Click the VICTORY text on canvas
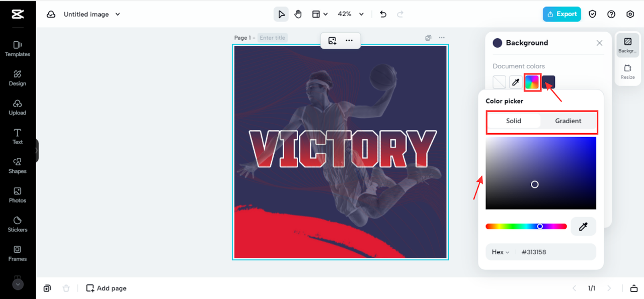Image resolution: width=644 pixels, height=299 pixels. 343,149
